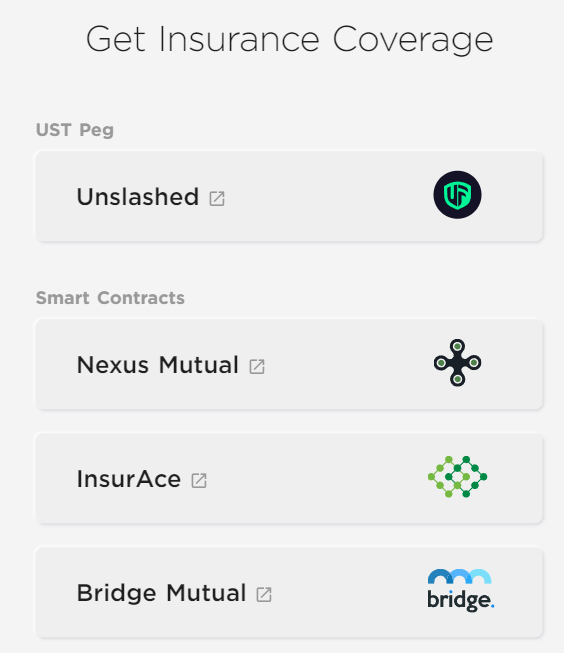Click the InsurAce green lattice logo

click(x=457, y=477)
